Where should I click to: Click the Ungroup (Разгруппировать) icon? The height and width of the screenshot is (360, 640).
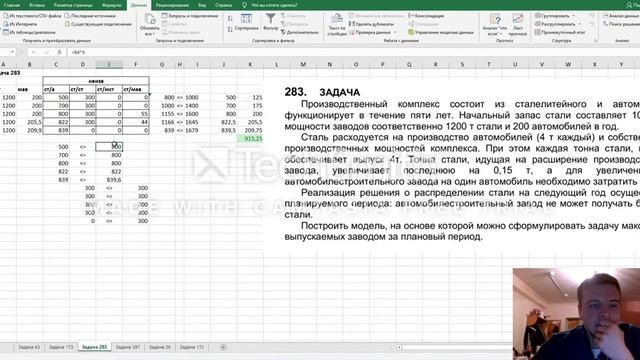click(x=538, y=24)
